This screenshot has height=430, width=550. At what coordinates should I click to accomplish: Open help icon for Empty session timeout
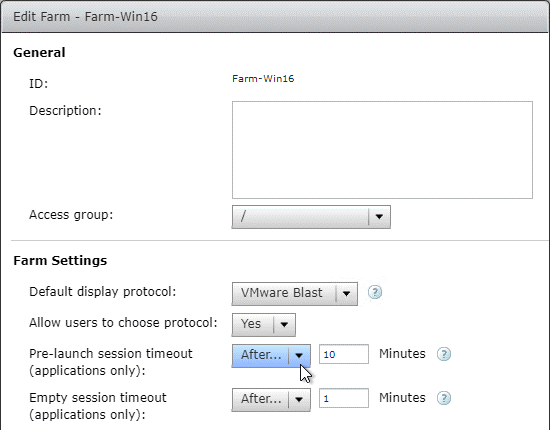pyautogui.click(x=444, y=398)
